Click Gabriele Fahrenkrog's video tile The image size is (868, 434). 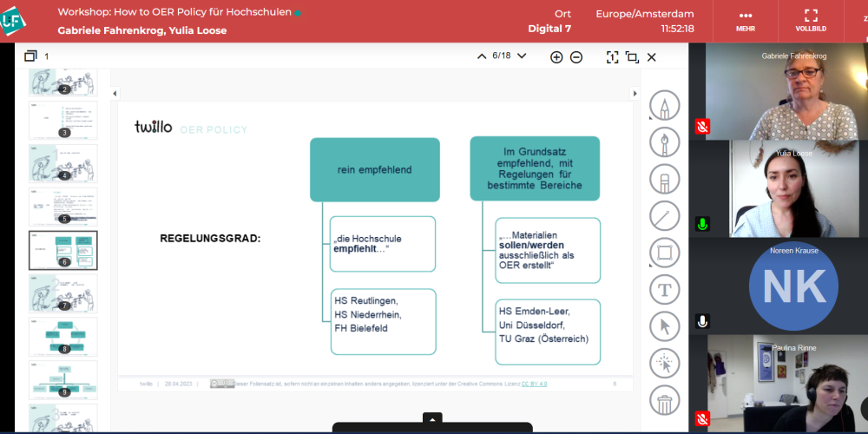(x=786, y=91)
